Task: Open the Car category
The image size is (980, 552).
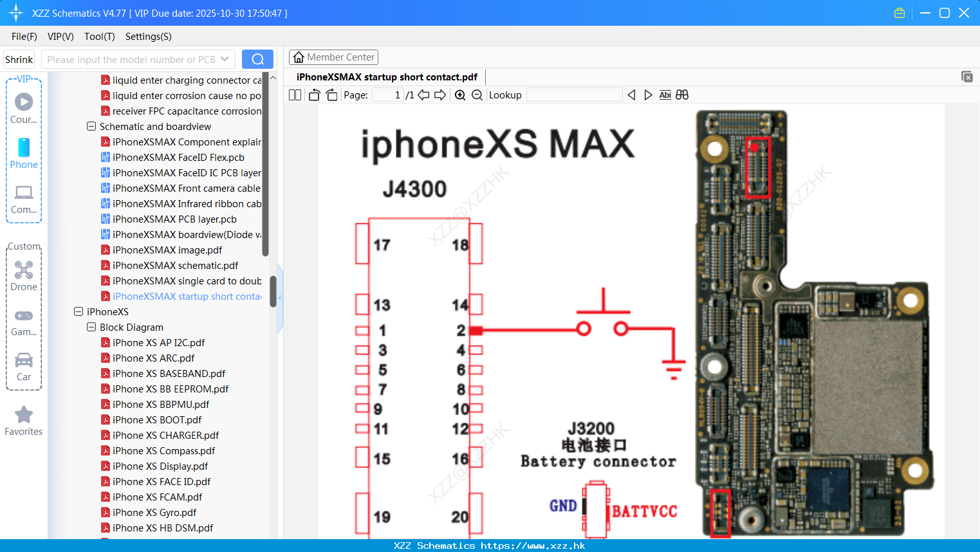Action: [24, 367]
